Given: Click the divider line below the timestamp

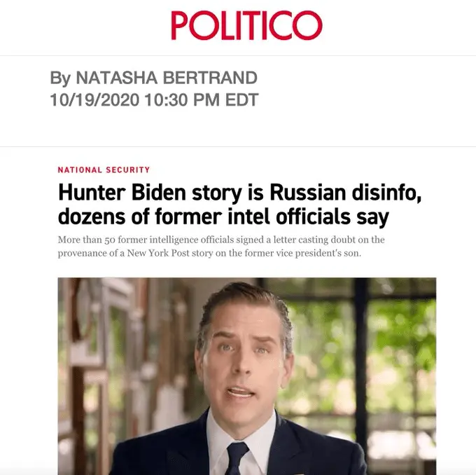Looking at the screenshot, I should point(238,146).
